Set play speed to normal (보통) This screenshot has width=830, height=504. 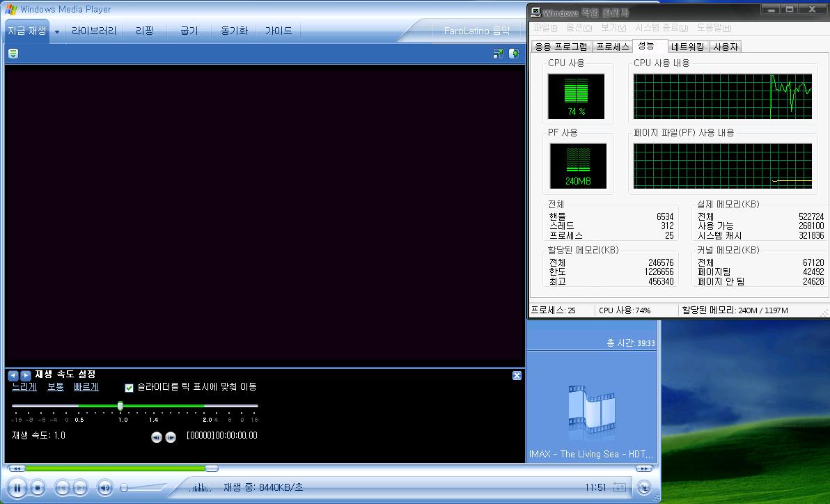pos(56,387)
